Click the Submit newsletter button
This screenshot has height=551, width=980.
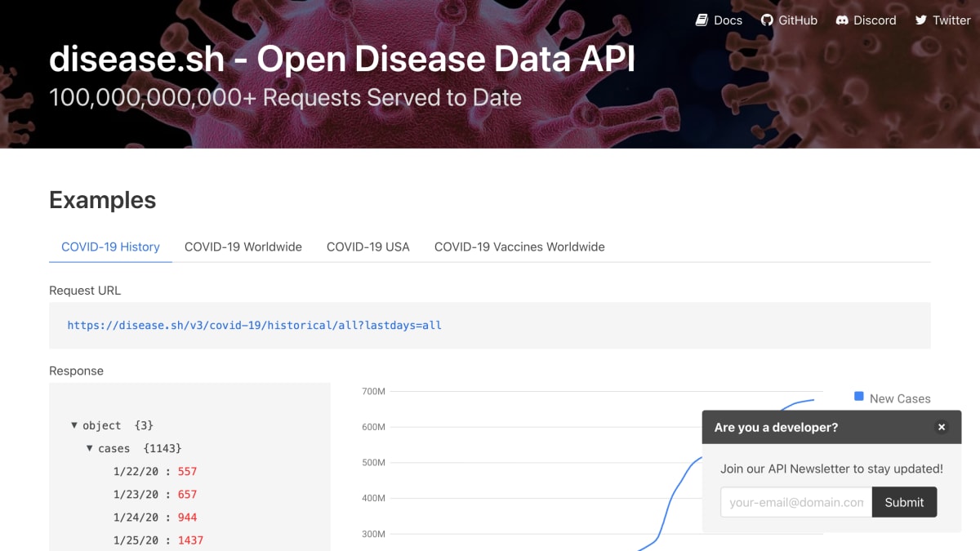click(x=904, y=502)
